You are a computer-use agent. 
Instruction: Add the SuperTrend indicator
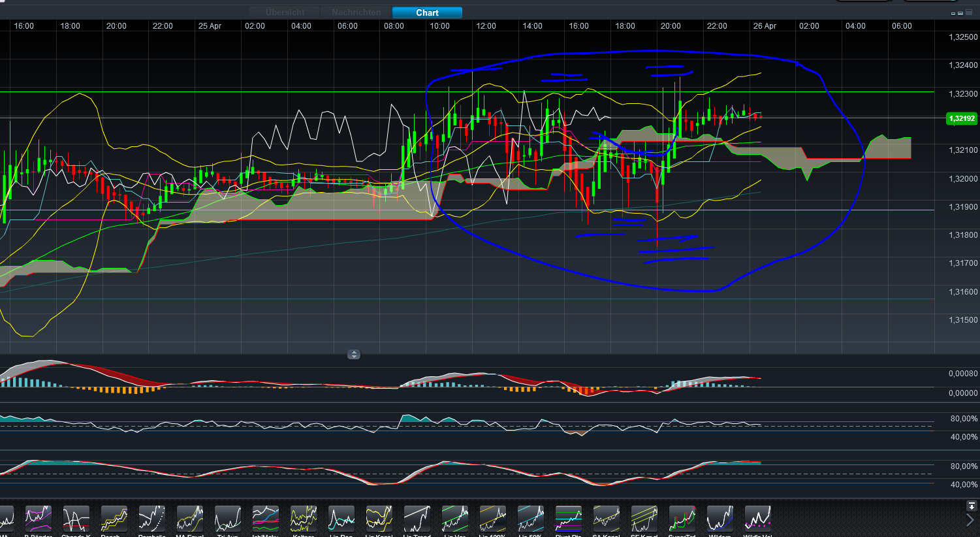pyautogui.click(x=682, y=518)
